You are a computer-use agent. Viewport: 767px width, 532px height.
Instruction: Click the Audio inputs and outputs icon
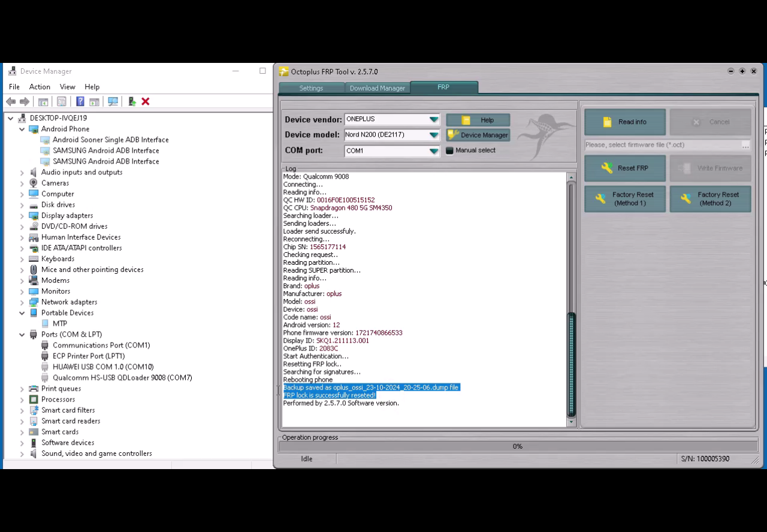pos(34,173)
